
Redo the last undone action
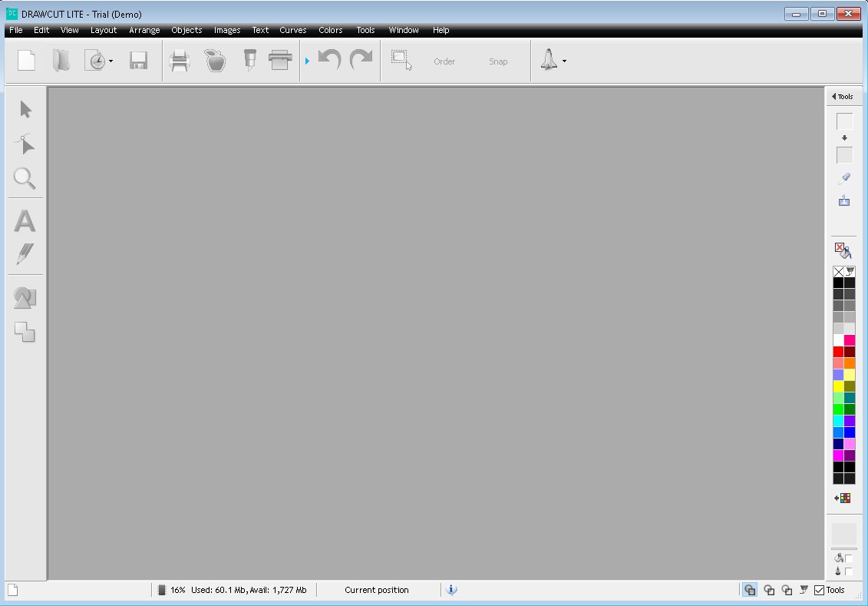[x=361, y=59]
